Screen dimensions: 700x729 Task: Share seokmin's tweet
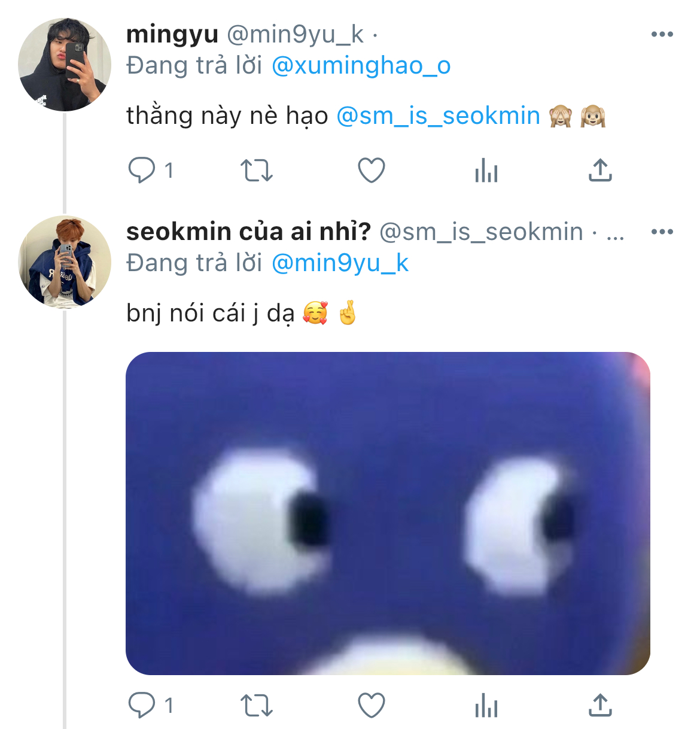pyautogui.click(x=600, y=705)
